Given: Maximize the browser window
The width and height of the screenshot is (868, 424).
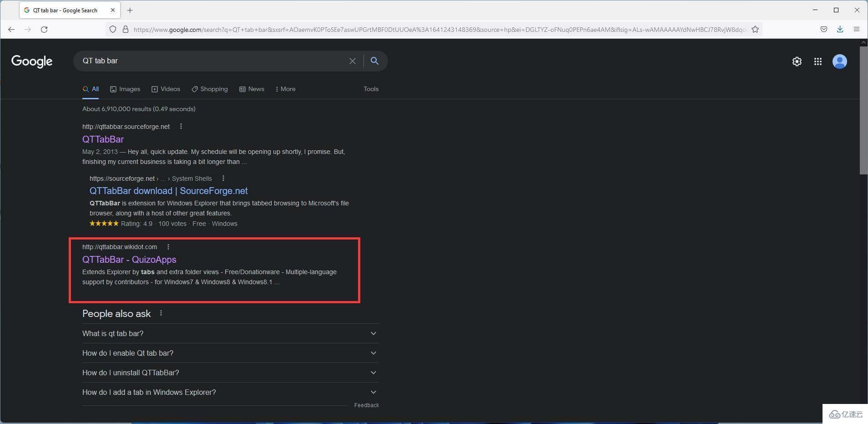Looking at the screenshot, I should coord(836,10).
